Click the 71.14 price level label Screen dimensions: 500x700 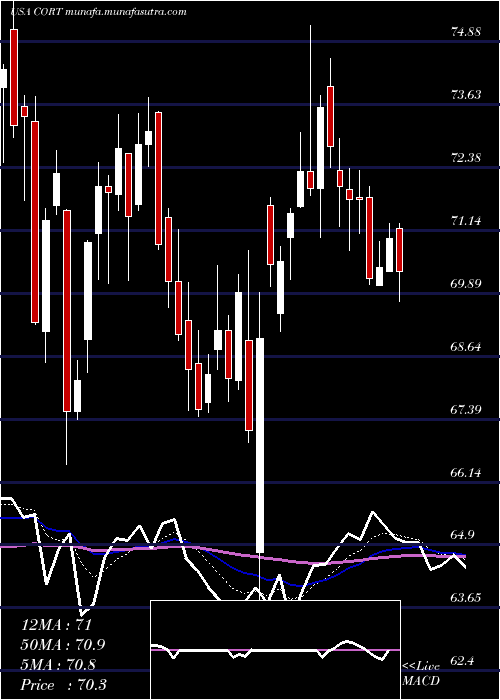tap(466, 221)
